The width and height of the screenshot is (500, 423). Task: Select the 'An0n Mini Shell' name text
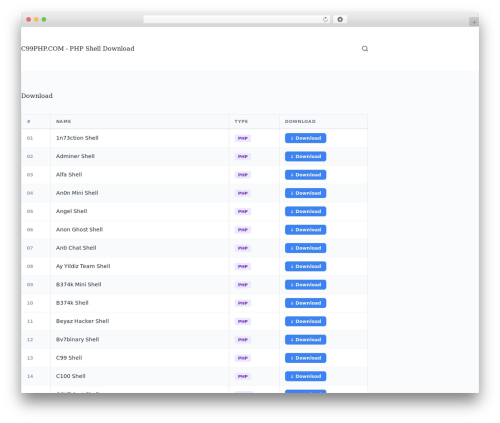tap(77, 193)
